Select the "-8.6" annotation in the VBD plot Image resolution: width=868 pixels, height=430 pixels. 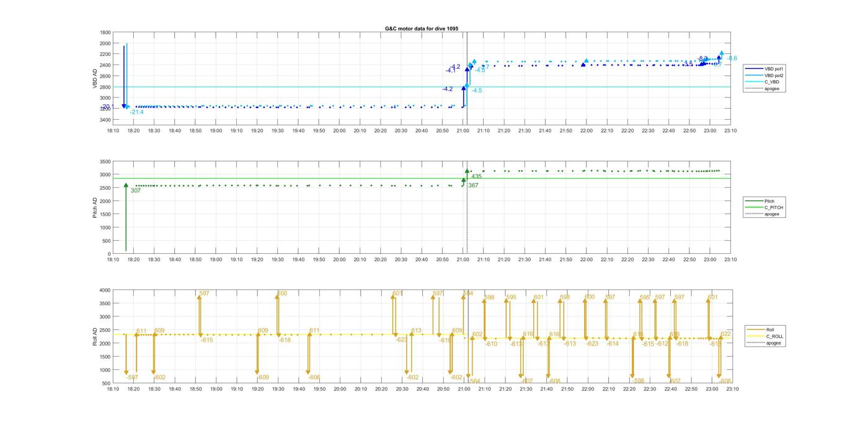[x=731, y=58]
